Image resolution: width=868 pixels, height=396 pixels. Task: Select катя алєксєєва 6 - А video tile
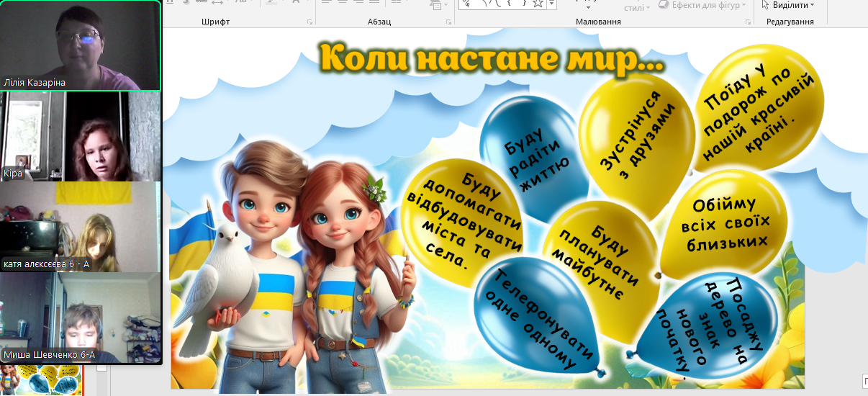pos(80,226)
